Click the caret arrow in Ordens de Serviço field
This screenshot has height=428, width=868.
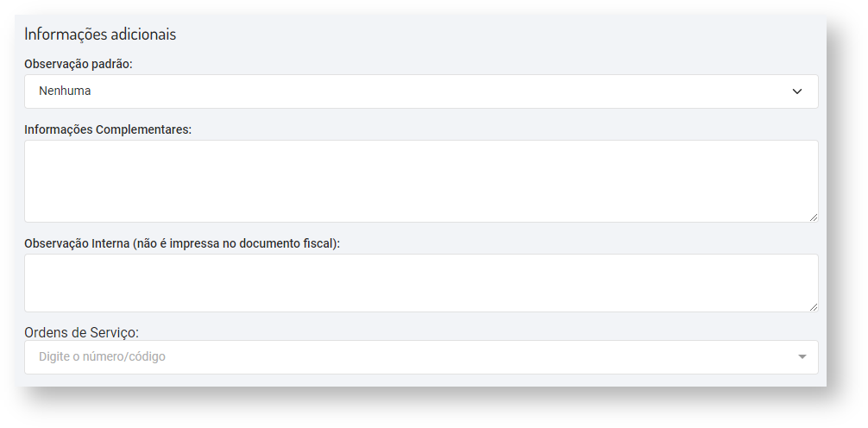tap(802, 356)
